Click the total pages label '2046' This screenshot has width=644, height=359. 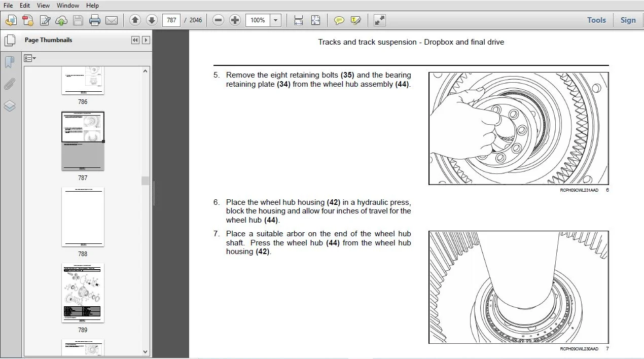(x=196, y=20)
